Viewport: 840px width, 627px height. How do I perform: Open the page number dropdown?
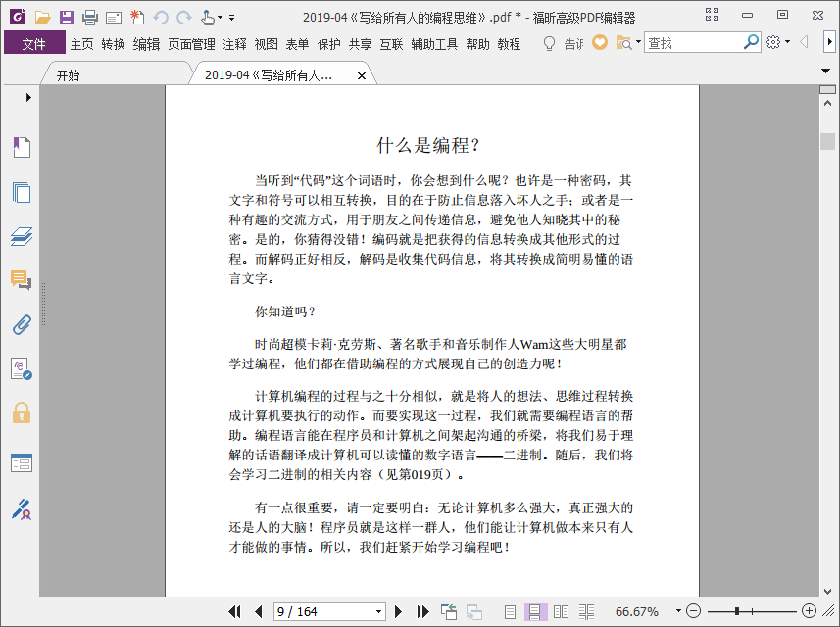coord(378,611)
